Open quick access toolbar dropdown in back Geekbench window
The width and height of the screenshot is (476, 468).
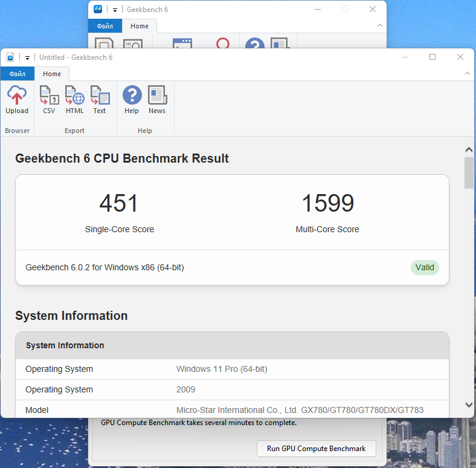[115, 10]
